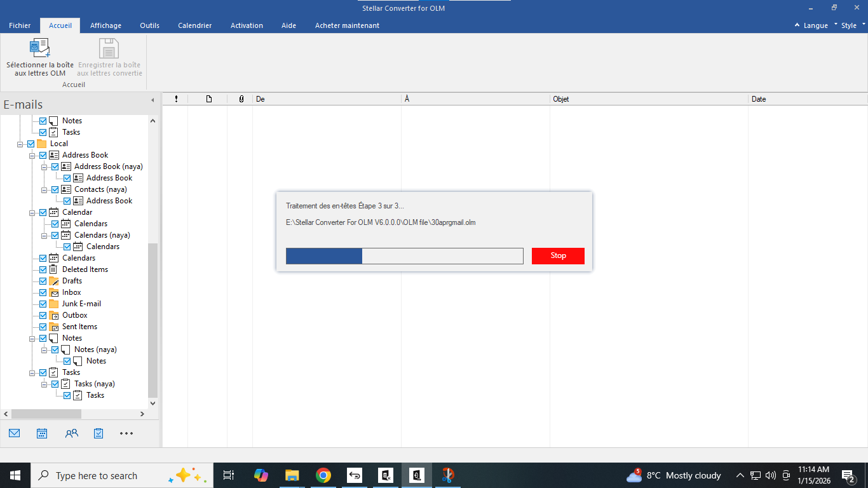Click the ellipsis icon for more views
Viewport: 868px width, 488px height.
coord(126,433)
